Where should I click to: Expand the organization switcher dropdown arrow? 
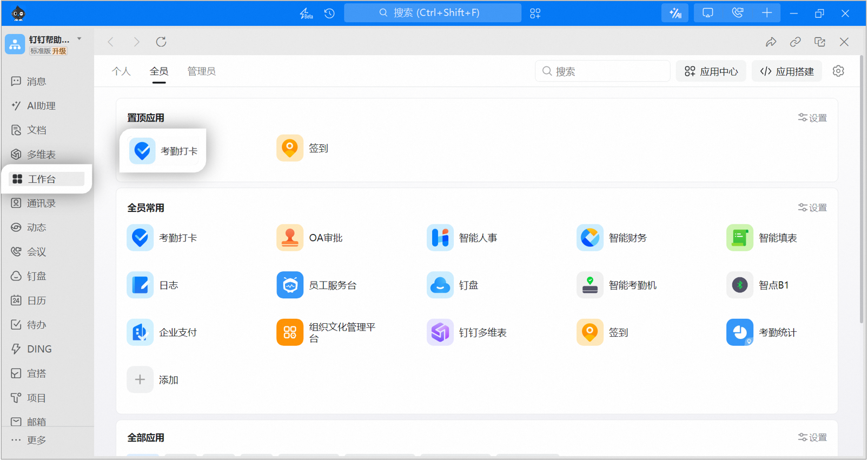click(79, 39)
